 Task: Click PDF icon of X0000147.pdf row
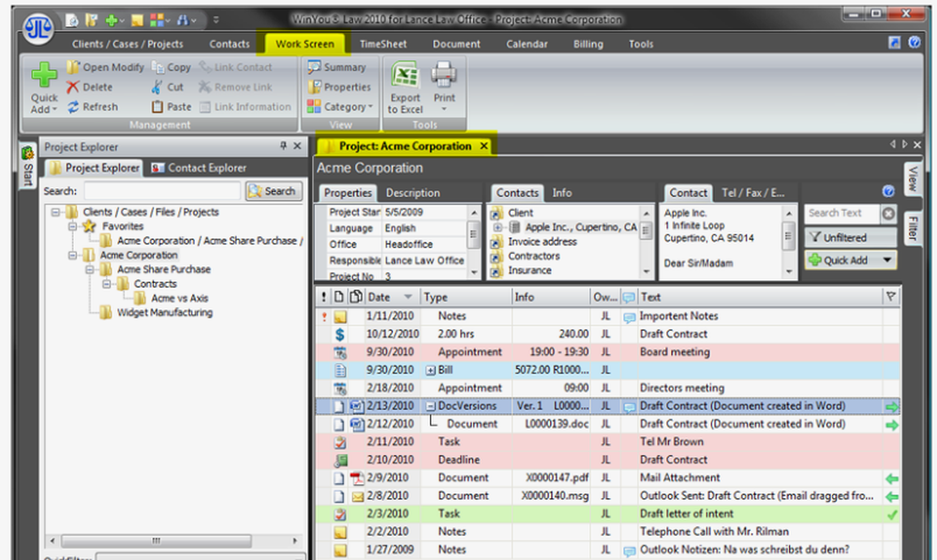pos(357,479)
